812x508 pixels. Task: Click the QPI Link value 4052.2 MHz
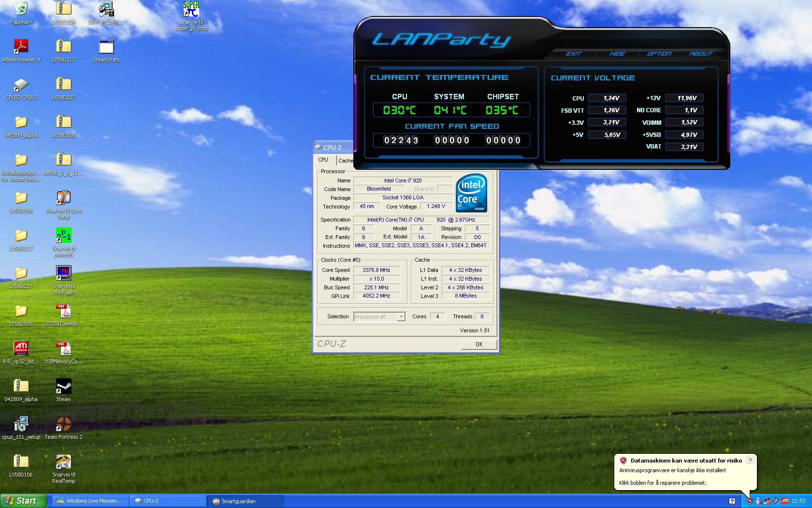(x=377, y=296)
